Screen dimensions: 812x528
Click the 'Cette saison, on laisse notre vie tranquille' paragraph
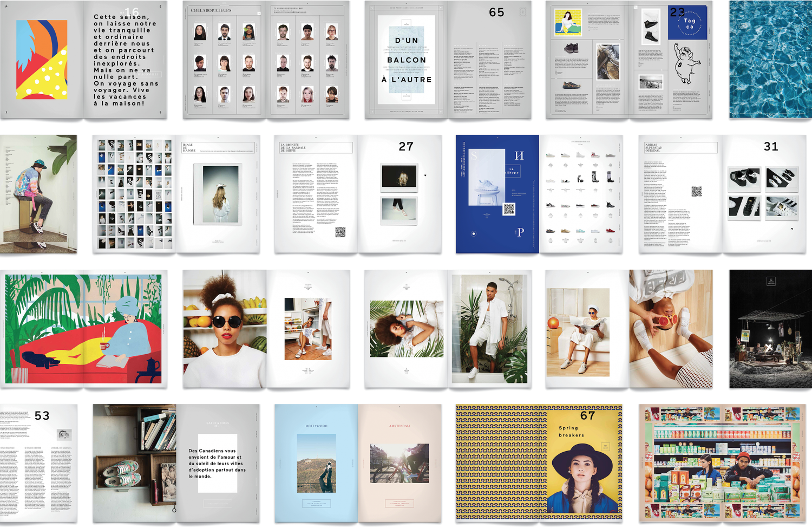[x=126, y=60]
